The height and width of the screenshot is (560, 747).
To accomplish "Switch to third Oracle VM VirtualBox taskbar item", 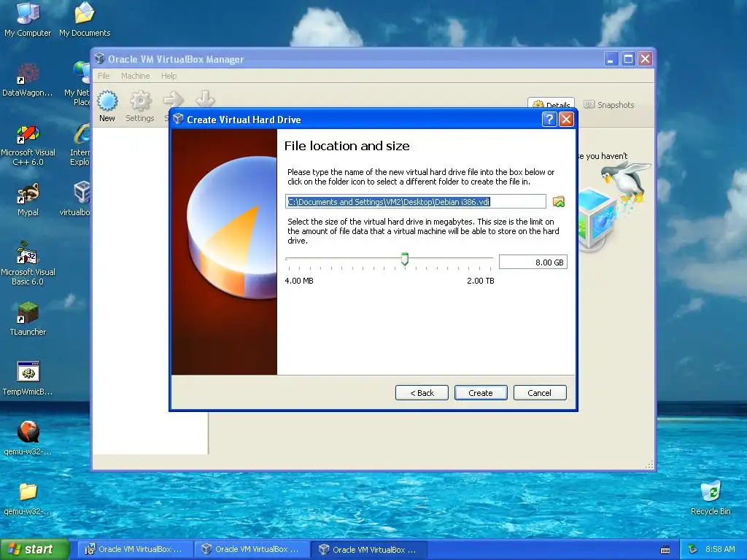I will click(368, 550).
